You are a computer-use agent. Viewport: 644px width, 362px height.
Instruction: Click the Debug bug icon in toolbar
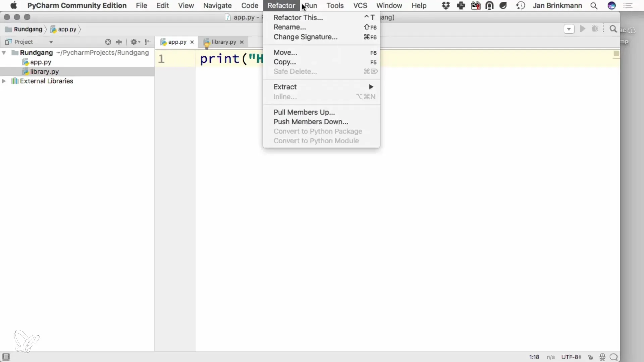595,29
